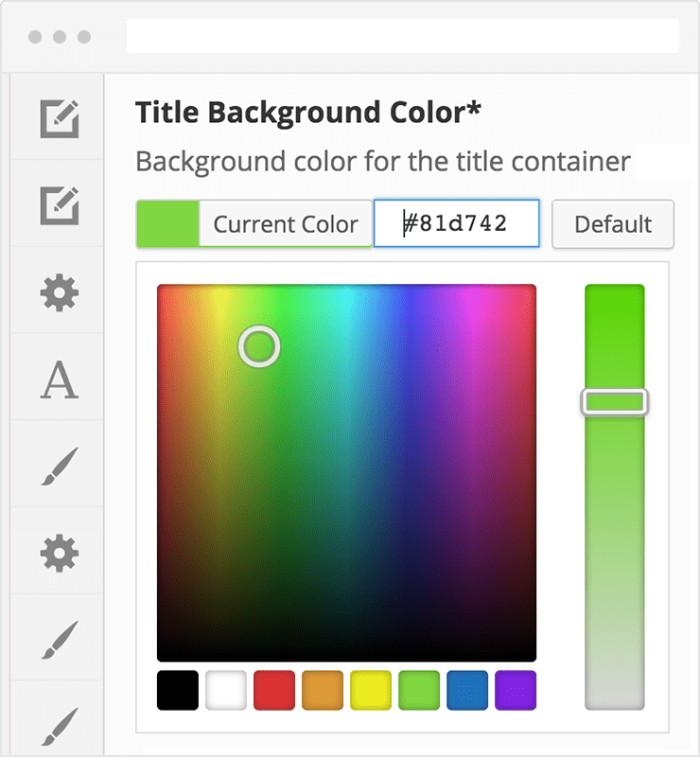Pick the blue palette swatch
Image resolution: width=700 pixels, height=757 pixels.
[467, 690]
